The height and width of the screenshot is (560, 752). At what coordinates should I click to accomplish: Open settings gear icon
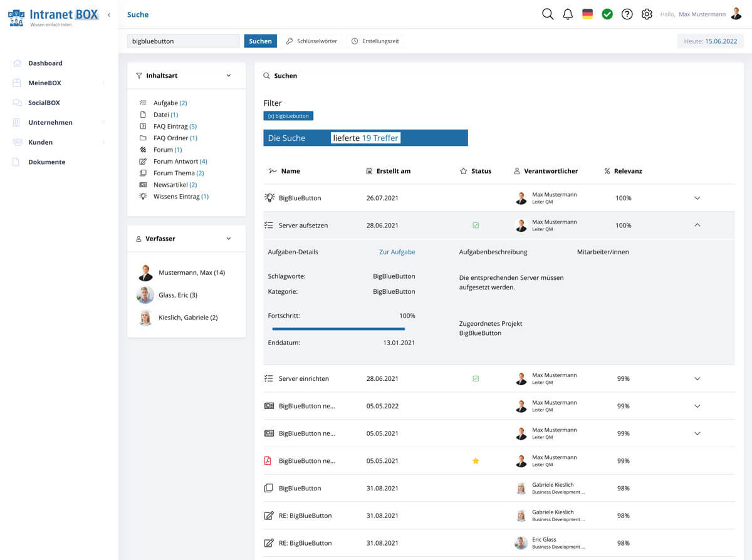tap(647, 14)
